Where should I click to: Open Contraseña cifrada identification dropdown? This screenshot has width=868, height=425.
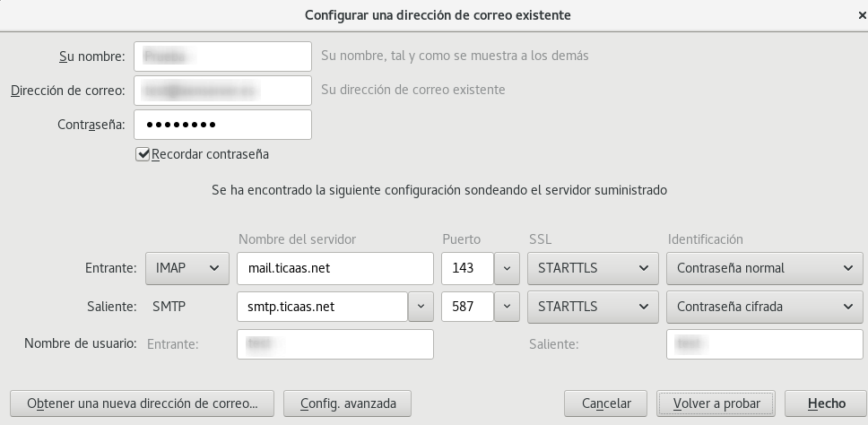[765, 306]
